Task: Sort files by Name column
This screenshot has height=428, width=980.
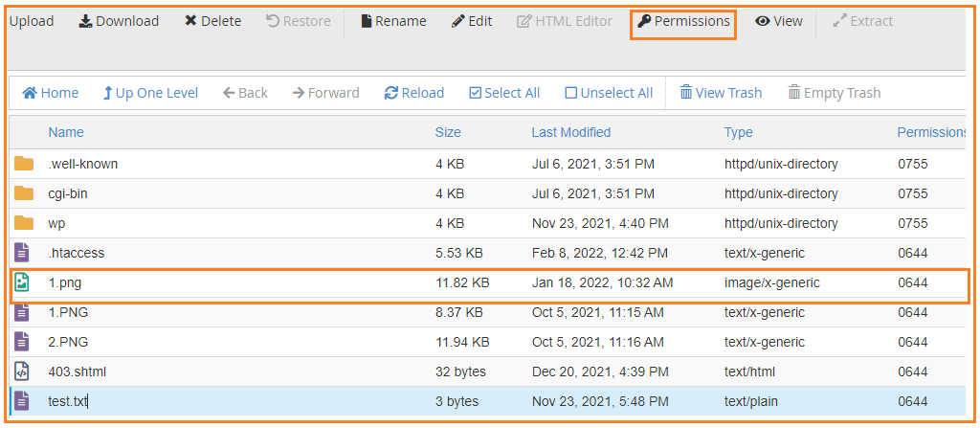Action: [66, 132]
